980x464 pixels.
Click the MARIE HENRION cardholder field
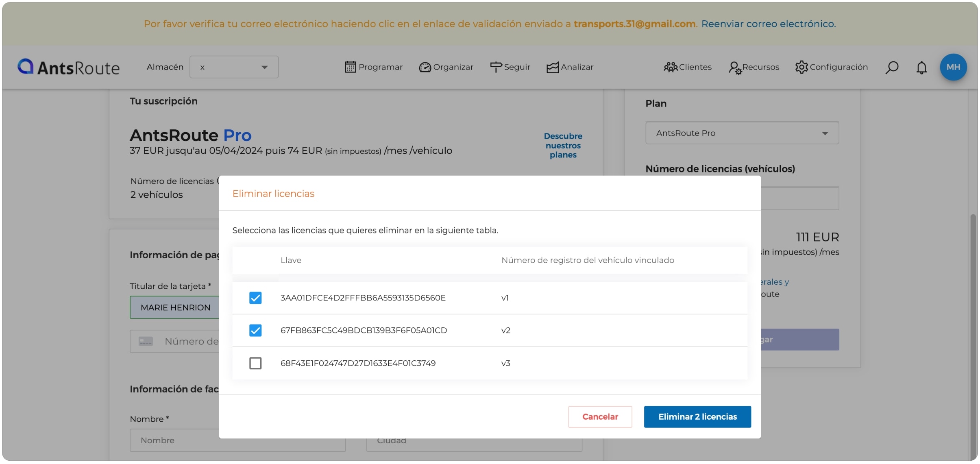(174, 307)
